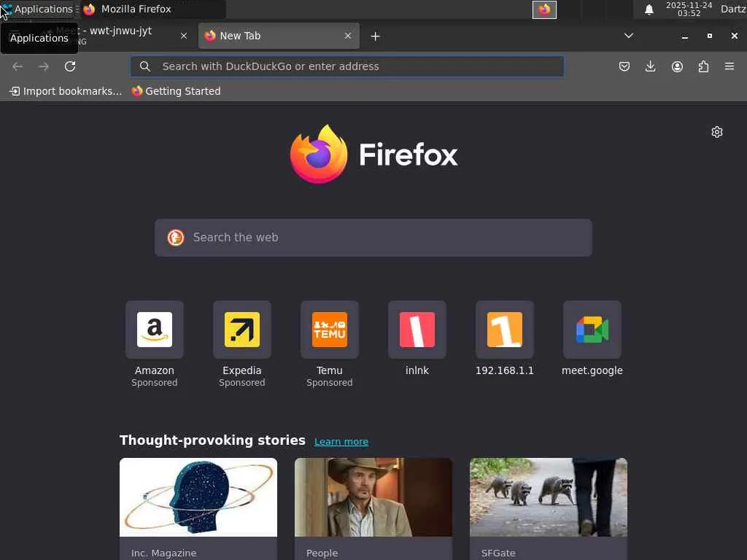Close the Meet wwt-jnwu-jyt tab
Viewport: 747px width, 560px height.
pos(184,36)
